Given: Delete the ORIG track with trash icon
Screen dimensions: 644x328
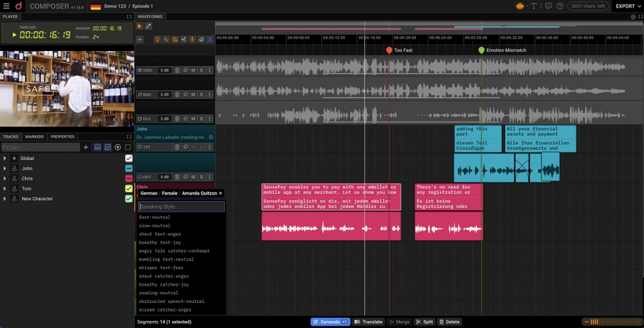Looking at the screenshot, I should tap(177, 71).
